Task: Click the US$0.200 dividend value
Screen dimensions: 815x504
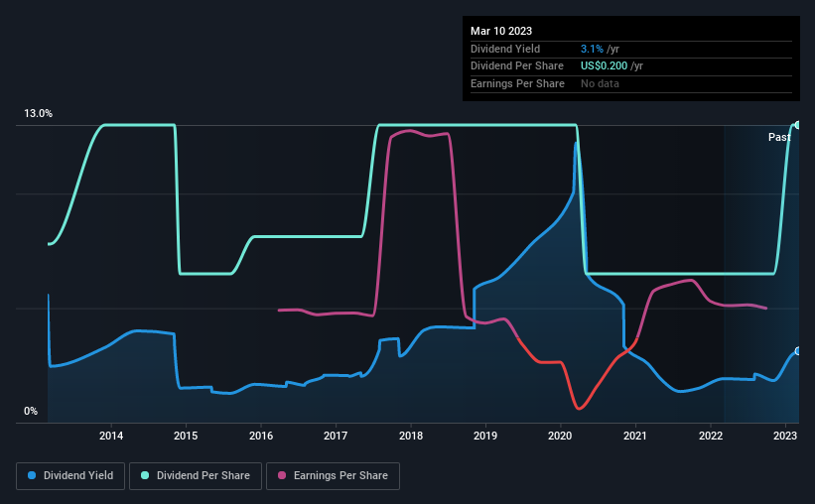Action: coord(604,66)
